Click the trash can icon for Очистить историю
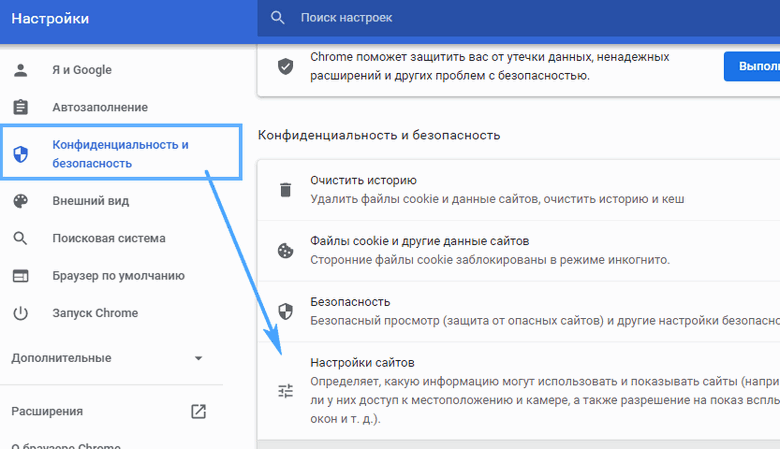Image resolution: width=780 pixels, height=449 pixels. pyautogui.click(x=286, y=189)
